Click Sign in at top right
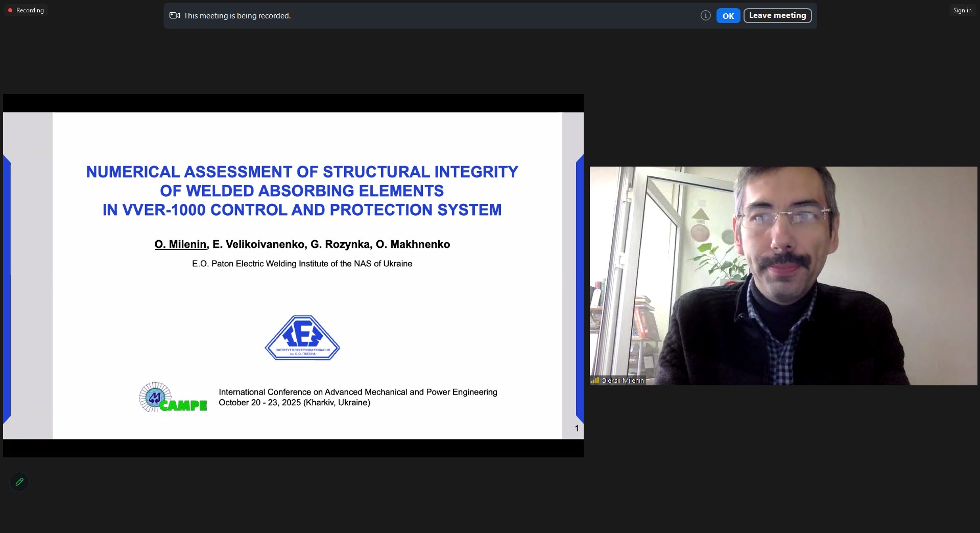Viewport: 980px width, 533px height. [962, 10]
